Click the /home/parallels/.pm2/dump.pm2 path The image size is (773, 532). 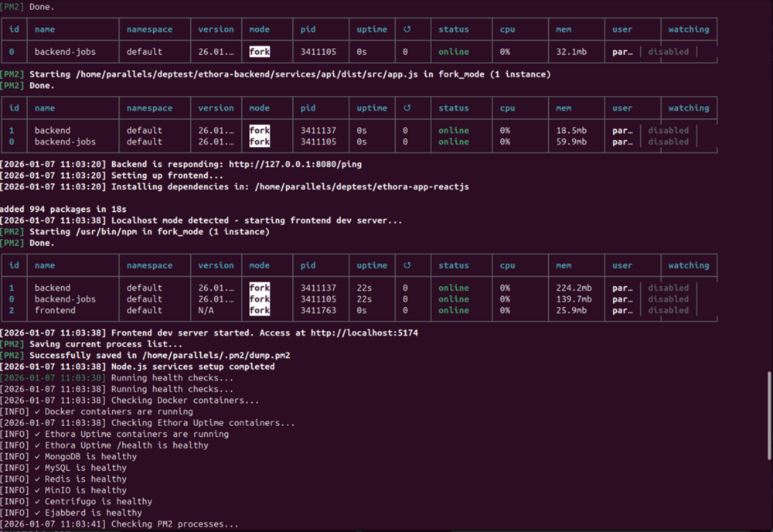point(216,356)
